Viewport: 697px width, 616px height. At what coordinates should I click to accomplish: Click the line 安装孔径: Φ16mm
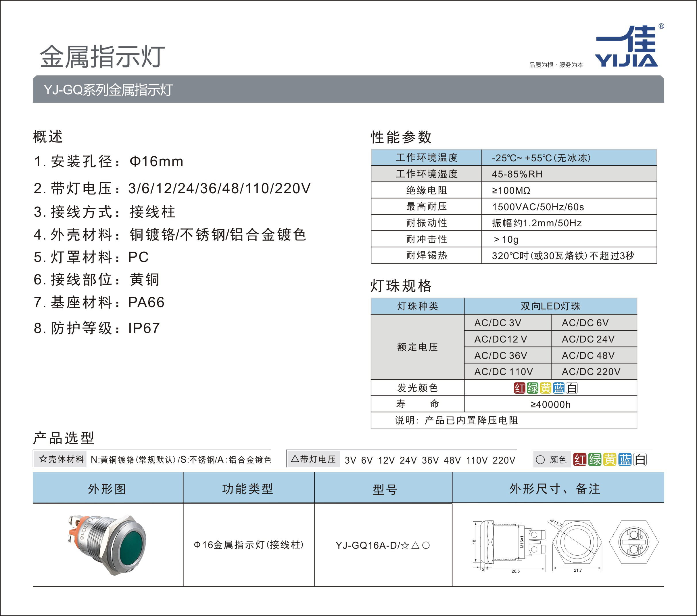click(108, 161)
